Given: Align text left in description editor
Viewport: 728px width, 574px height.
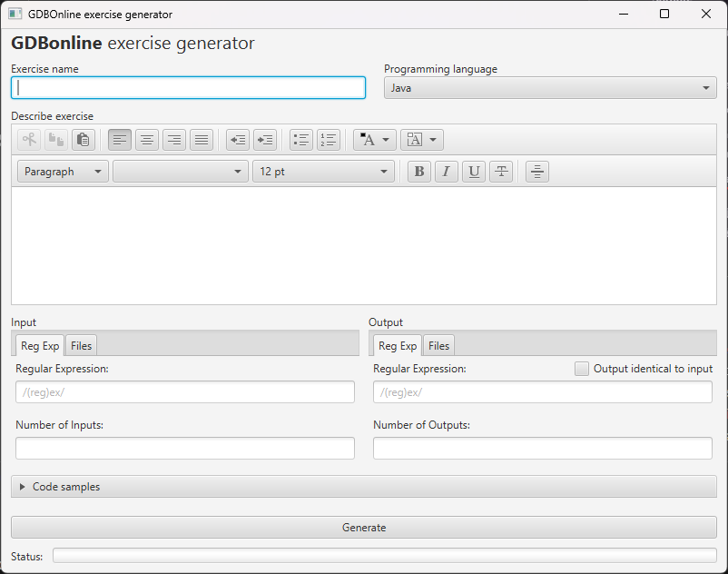Looking at the screenshot, I should tap(120, 140).
